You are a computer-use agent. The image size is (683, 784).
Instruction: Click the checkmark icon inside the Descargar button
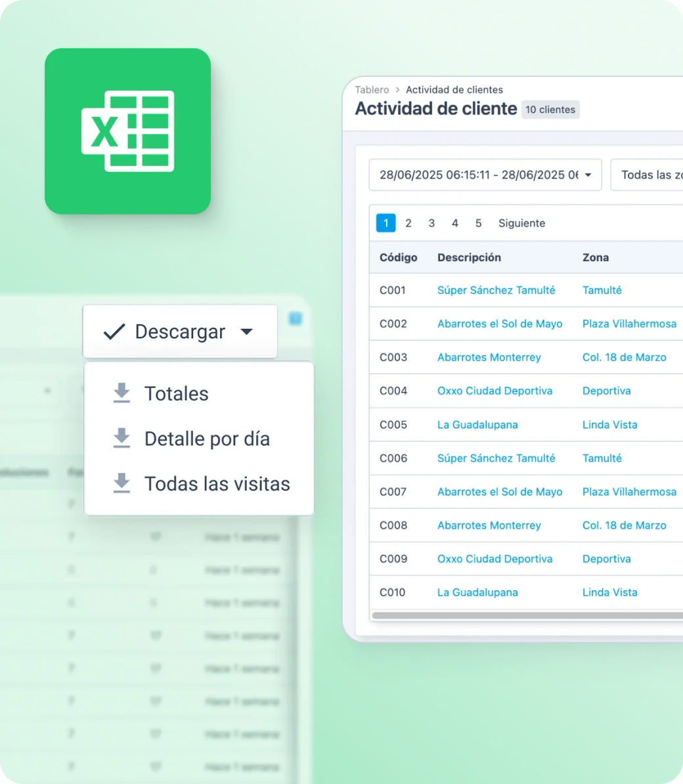pos(113,331)
